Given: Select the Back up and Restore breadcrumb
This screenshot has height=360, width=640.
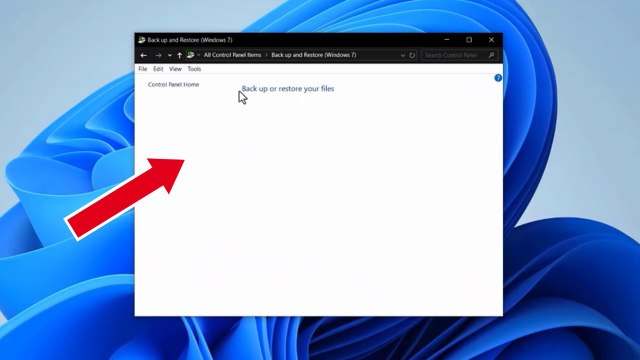Looking at the screenshot, I should [313, 55].
